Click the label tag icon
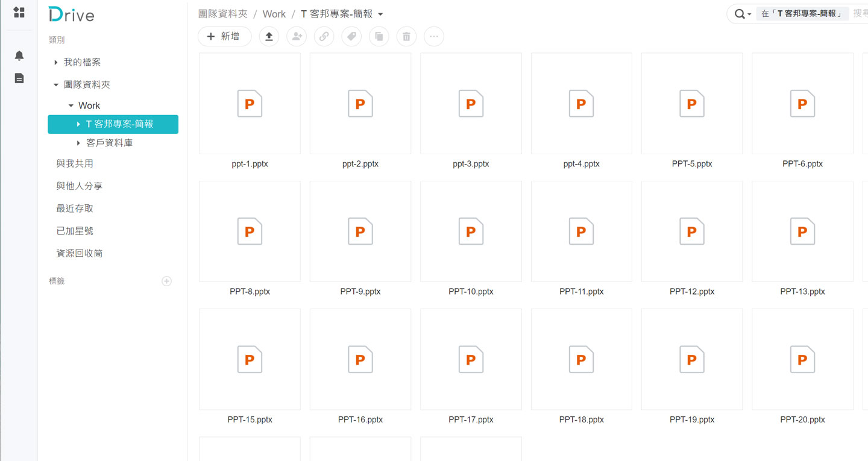This screenshot has width=868, height=461. click(351, 37)
